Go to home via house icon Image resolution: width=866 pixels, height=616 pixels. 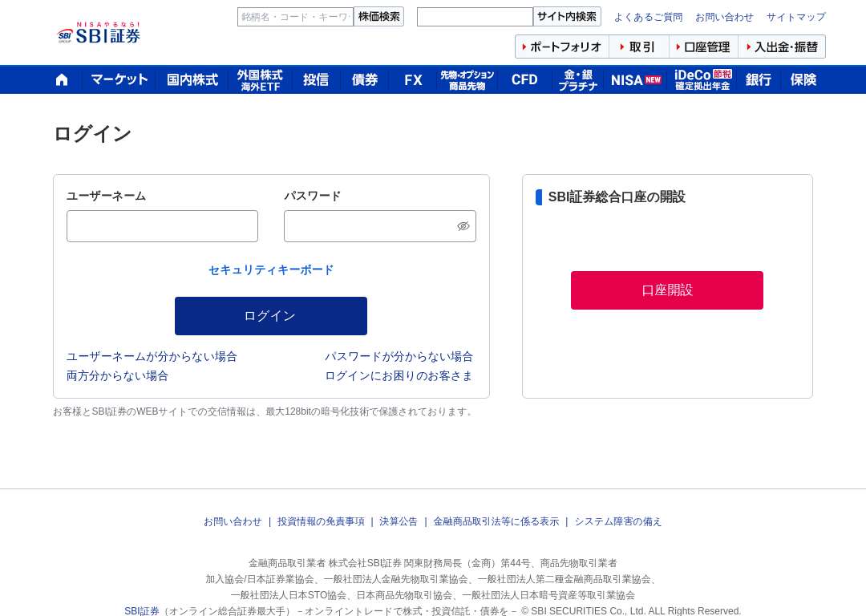62,79
